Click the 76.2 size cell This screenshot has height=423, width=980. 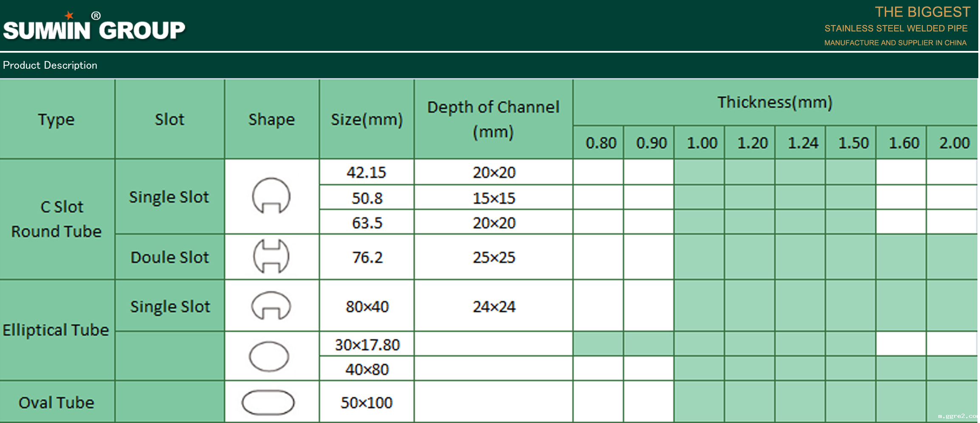367,257
